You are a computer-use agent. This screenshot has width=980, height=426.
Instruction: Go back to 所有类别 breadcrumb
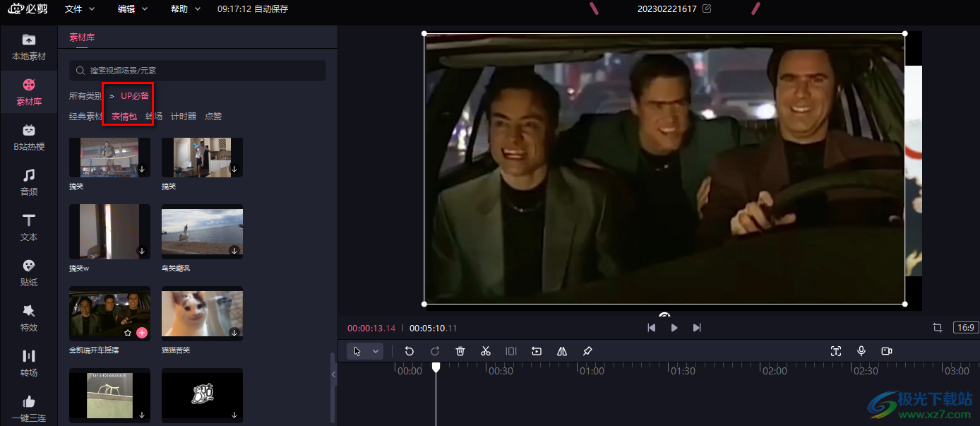pyautogui.click(x=85, y=95)
